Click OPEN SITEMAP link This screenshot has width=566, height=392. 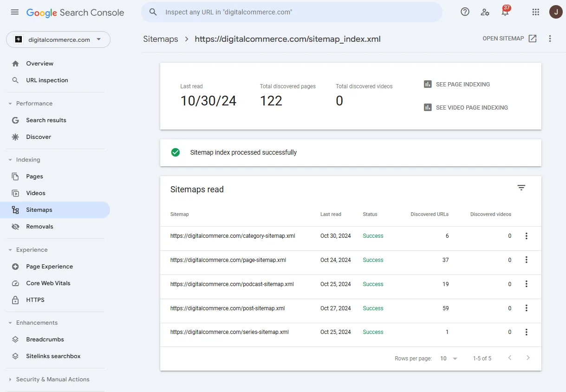509,39
